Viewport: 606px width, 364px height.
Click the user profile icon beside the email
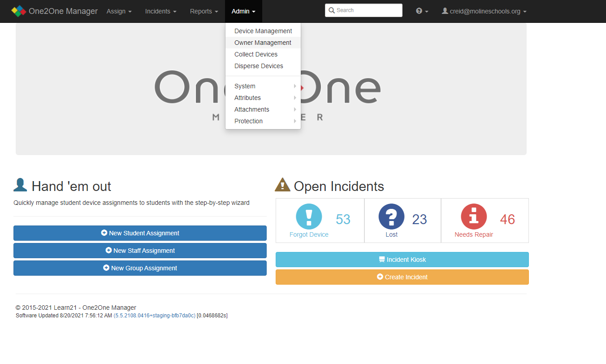(x=445, y=11)
